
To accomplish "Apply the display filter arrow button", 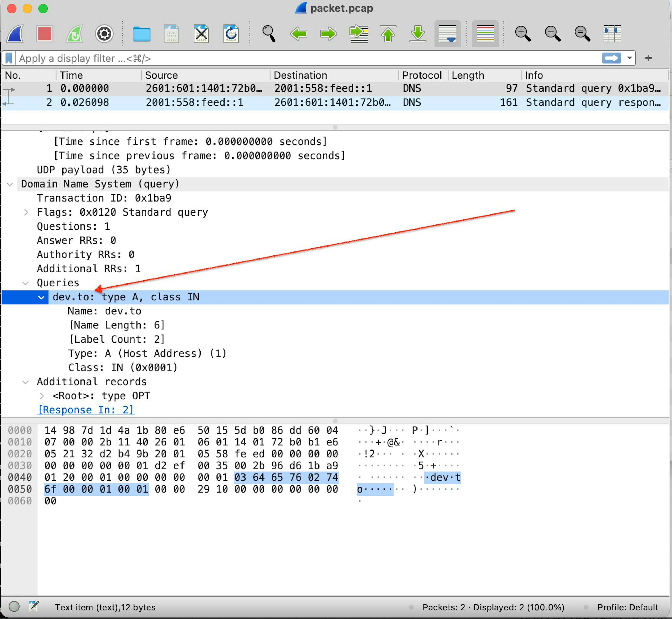I will click(x=611, y=58).
